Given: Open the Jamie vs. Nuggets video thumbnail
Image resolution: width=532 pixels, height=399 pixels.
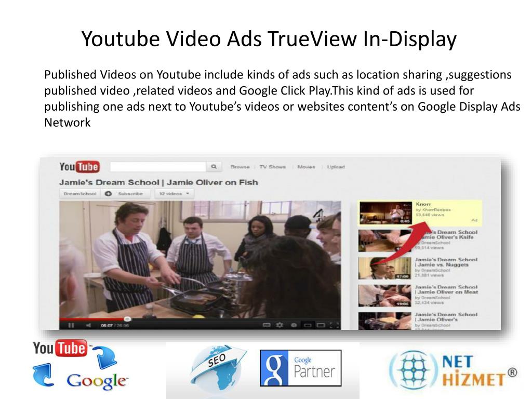Looking at the screenshot, I should [x=385, y=268].
